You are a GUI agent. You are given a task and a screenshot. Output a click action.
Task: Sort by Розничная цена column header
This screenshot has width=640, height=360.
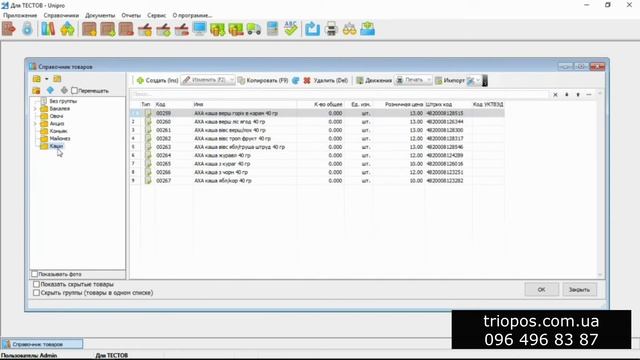[404, 104]
